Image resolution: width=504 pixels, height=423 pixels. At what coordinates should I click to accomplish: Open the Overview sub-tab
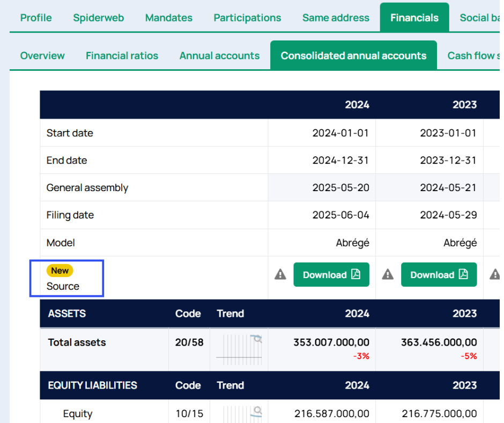42,56
